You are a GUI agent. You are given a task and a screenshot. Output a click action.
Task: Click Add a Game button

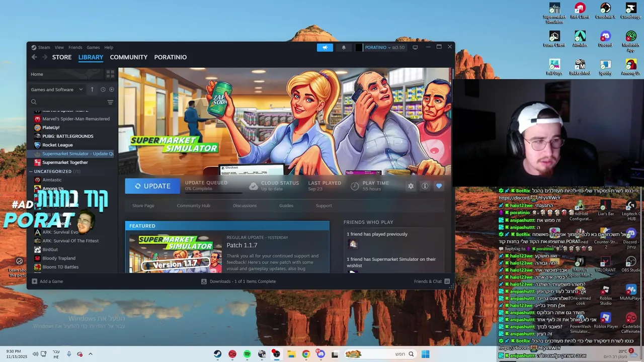pos(48,282)
